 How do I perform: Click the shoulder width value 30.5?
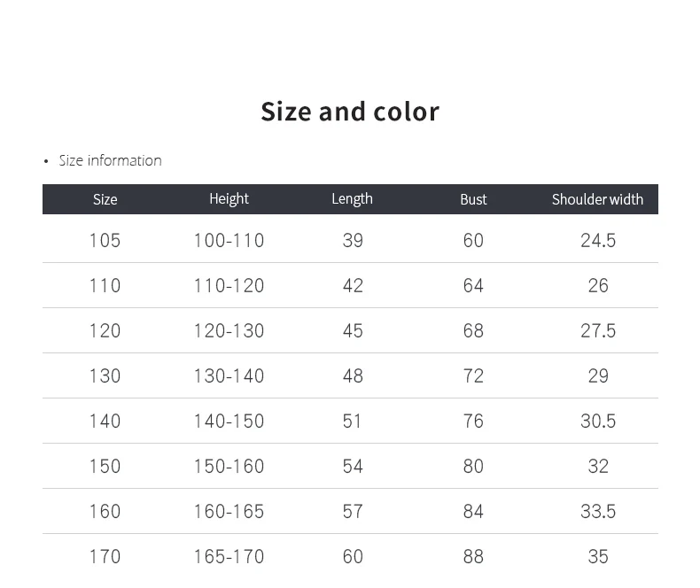[598, 421]
